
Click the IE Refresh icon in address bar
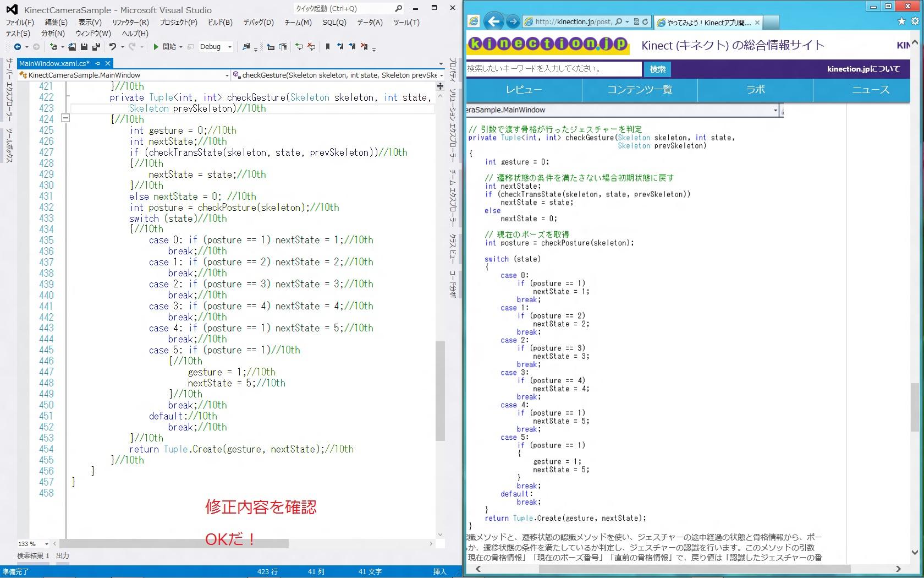[x=645, y=21]
